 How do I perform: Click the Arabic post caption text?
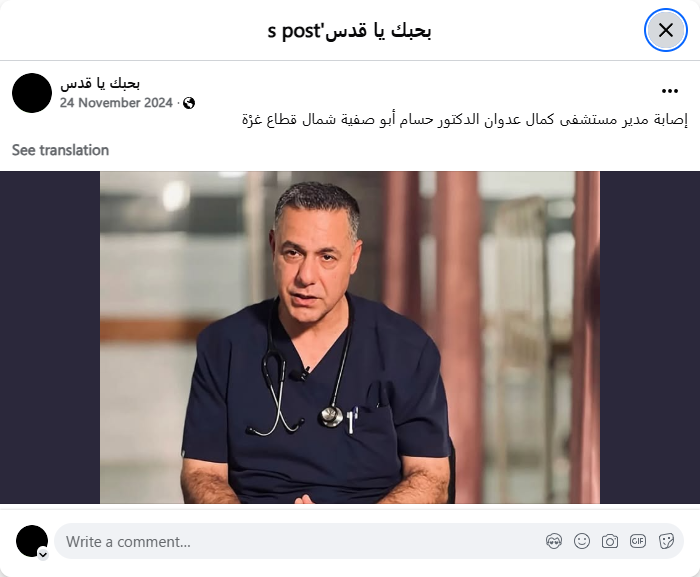465,120
